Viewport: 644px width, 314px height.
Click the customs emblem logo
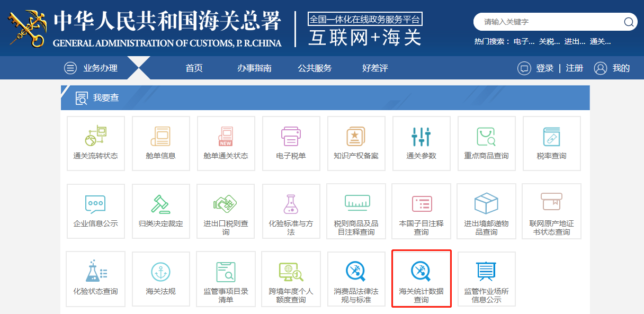26,28
